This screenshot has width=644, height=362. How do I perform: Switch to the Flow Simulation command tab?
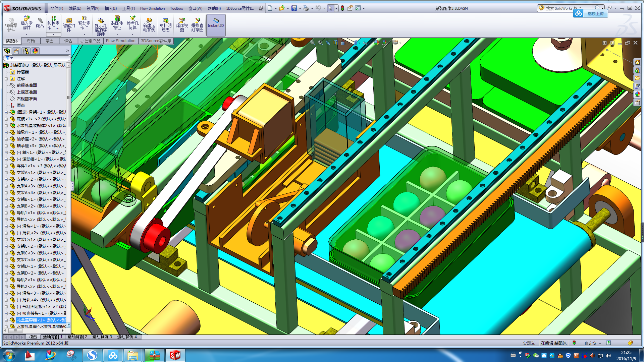120,41
